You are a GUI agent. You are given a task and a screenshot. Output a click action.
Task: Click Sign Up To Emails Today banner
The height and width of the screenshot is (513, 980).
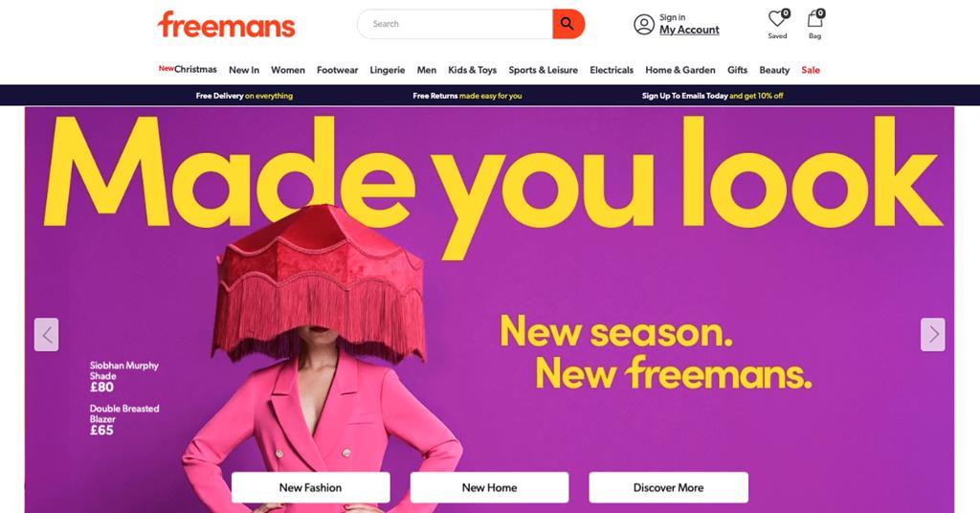712,96
